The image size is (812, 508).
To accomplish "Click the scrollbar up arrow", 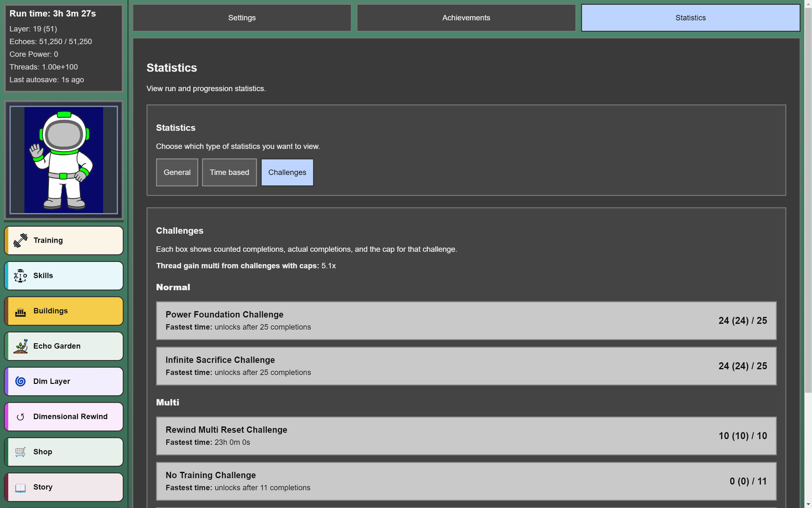I will tap(808, 3).
